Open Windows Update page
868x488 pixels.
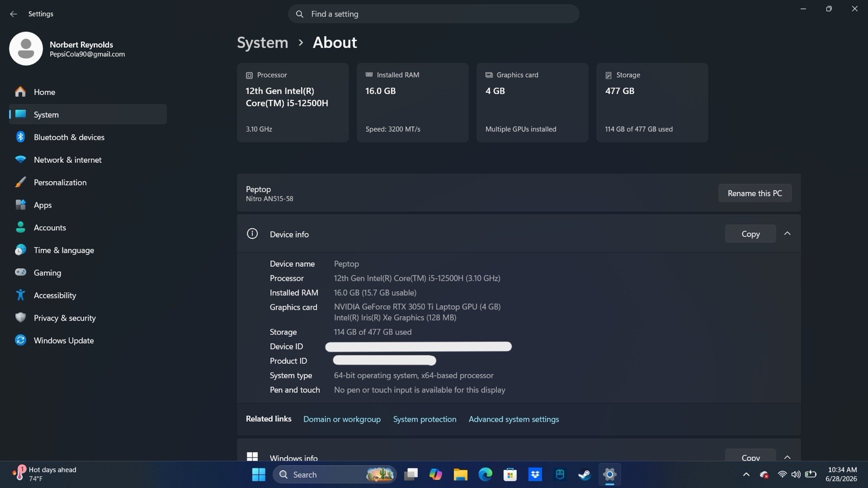pyautogui.click(x=88, y=341)
